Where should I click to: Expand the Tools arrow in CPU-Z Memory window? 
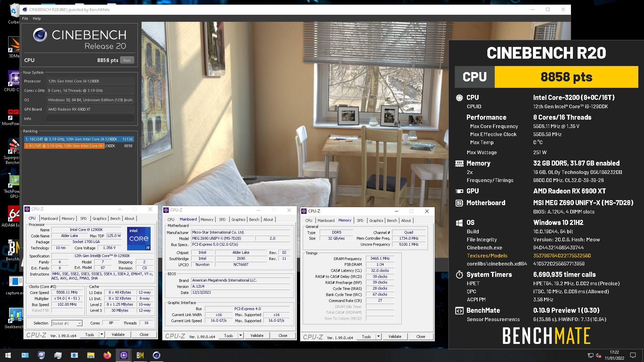(378, 337)
